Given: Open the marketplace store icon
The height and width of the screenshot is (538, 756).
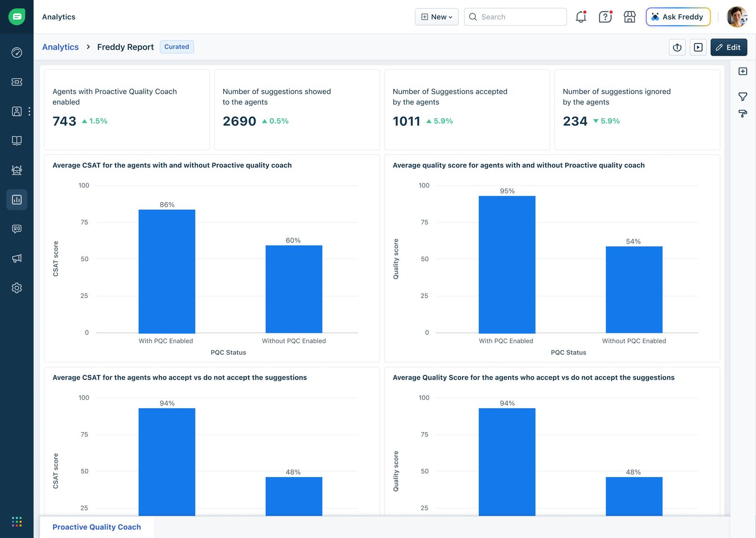Looking at the screenshot, I should coord(630,17).
